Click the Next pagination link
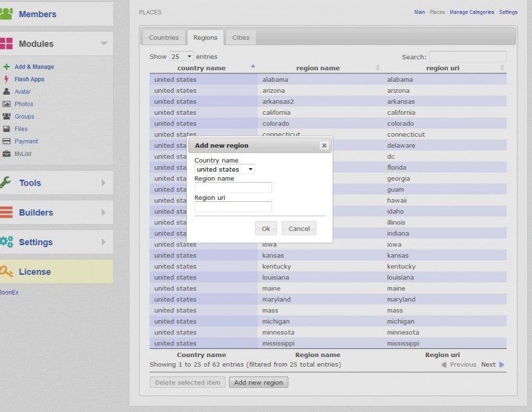532x412 pixels. click(488, 365)
